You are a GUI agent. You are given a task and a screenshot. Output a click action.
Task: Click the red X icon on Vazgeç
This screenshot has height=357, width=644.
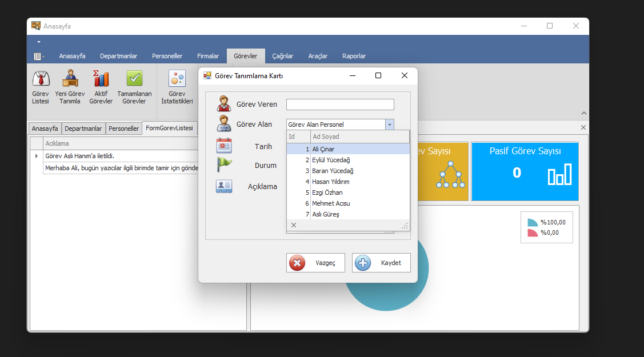point(297,263)
